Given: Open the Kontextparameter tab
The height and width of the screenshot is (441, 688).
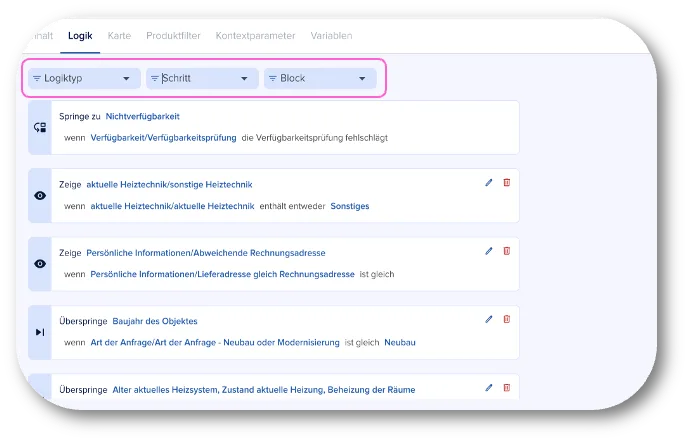Looking at the screenshot, I should click(x=255, y=36).
